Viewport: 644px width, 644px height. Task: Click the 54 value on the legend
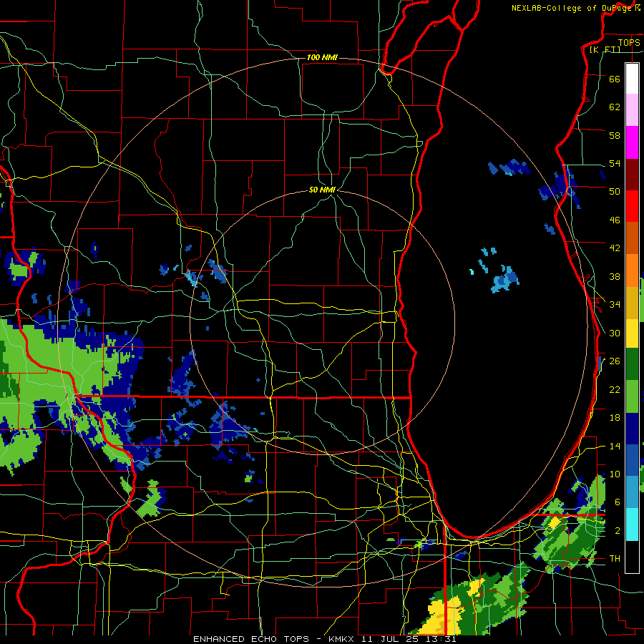[615, 163]
